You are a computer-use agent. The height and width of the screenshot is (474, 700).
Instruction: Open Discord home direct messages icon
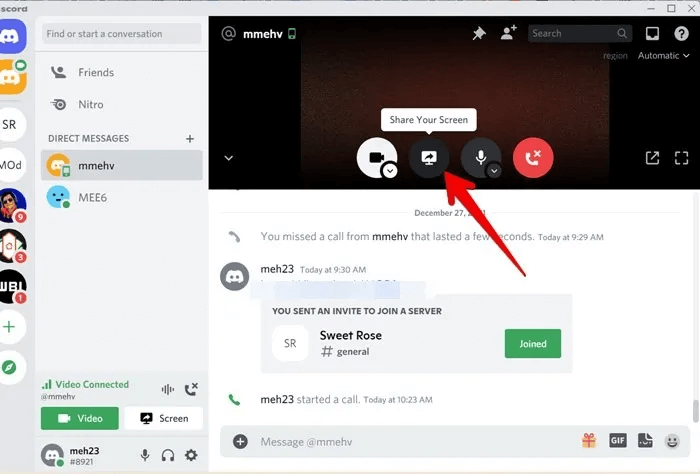[12, 36]
